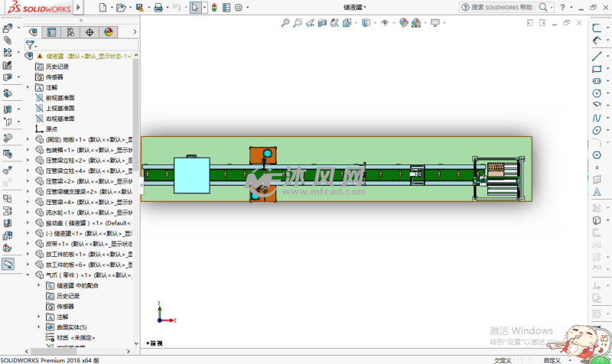Screen dimensions: 612x364
Task: Click the Zoom to Fit magnifier icon
Action: [x=286, y=23]
